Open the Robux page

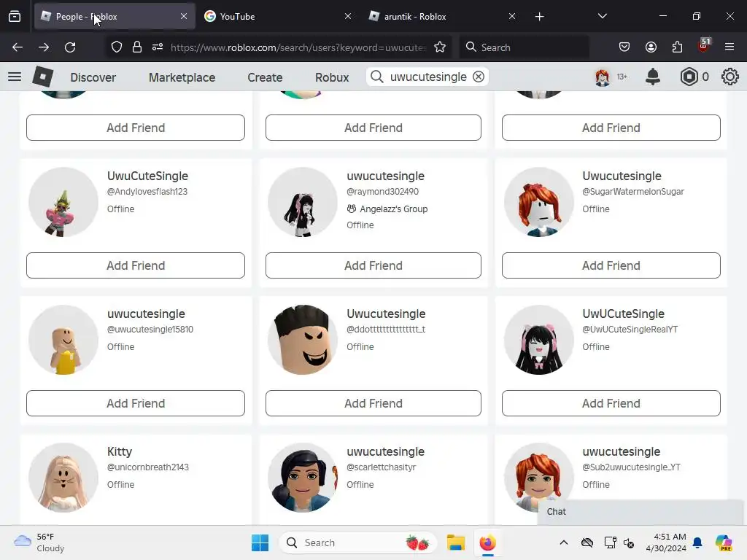(x=332, y=77)
